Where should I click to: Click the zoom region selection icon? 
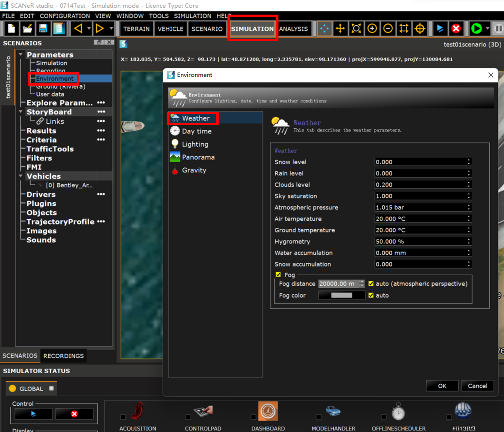(404, 28)
